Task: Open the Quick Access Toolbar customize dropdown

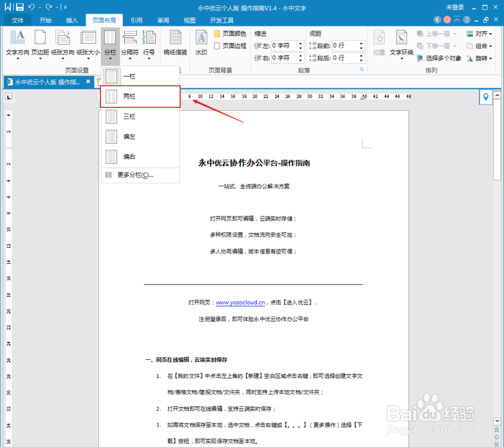Action: click(x=65, y=7)
